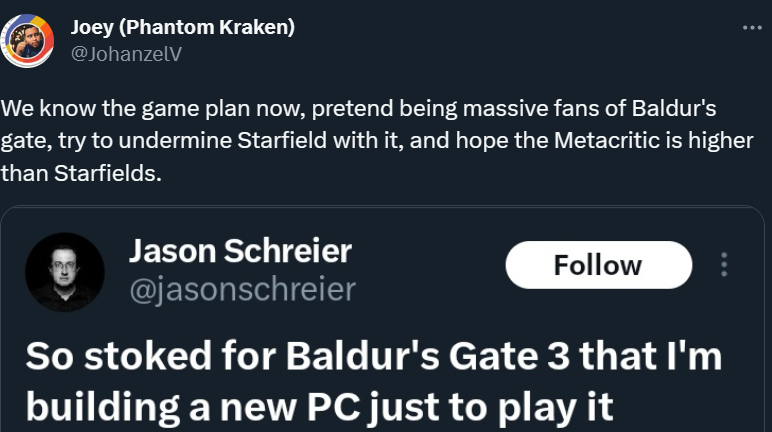Viewport: 772px width, 432px height.
Task: Open the Jason Schreier display name
Action: (240, 251)
